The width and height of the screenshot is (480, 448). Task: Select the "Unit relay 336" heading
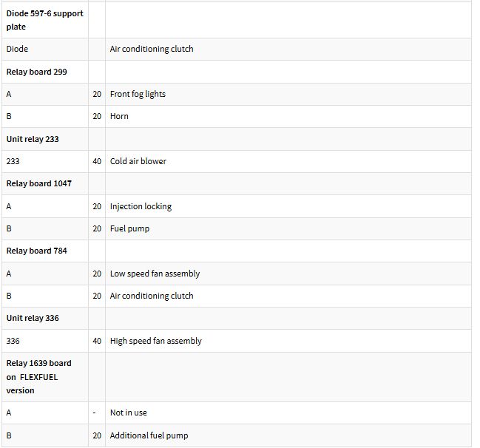point(33,318)
